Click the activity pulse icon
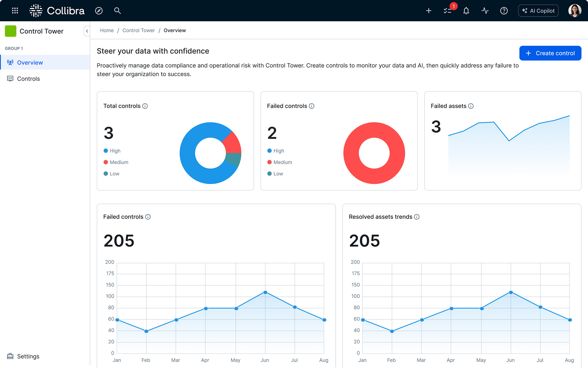 click(485, 11)
